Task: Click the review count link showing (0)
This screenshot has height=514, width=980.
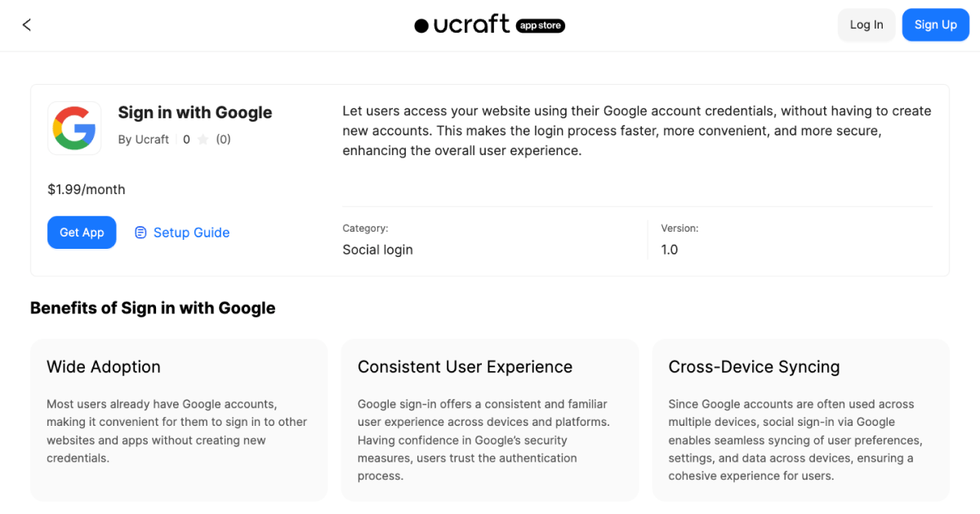Action: (224, 139)
